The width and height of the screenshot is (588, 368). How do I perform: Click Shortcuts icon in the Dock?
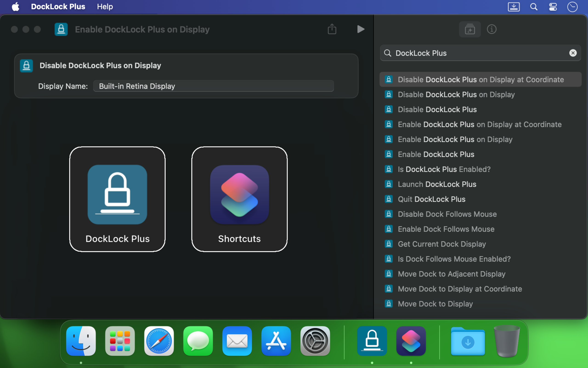point(411,341)
